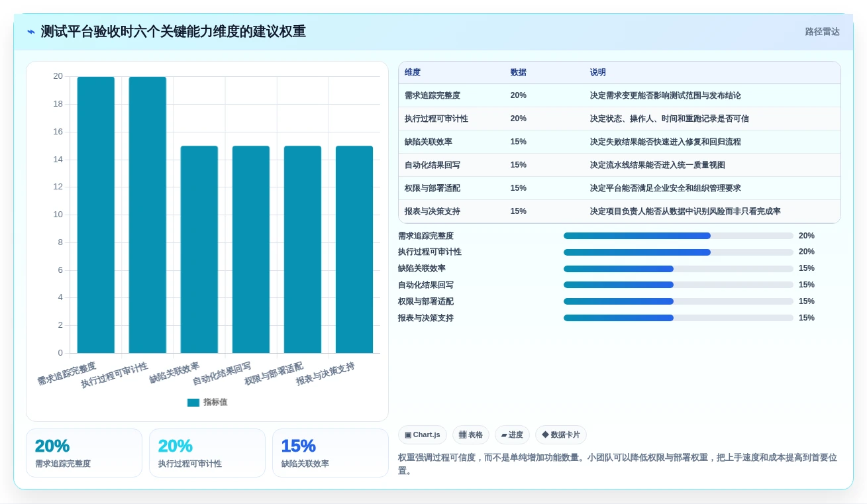867x504 pixels.
Task: Click the 20 tick on the y-axis
Action: [58, 76]
